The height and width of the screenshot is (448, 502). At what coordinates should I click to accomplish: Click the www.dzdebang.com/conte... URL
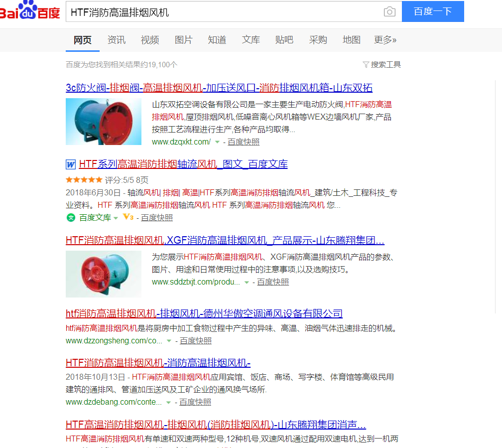[114, 403]
